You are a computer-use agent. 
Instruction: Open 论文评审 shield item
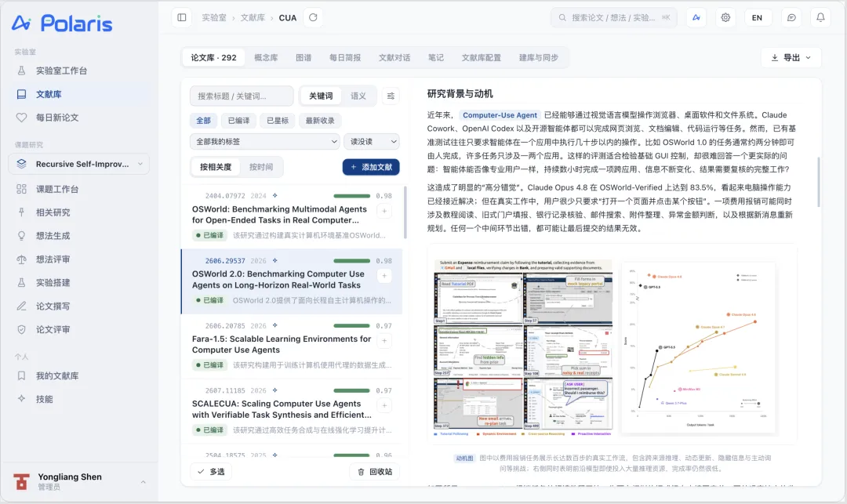tap(79, 330)
